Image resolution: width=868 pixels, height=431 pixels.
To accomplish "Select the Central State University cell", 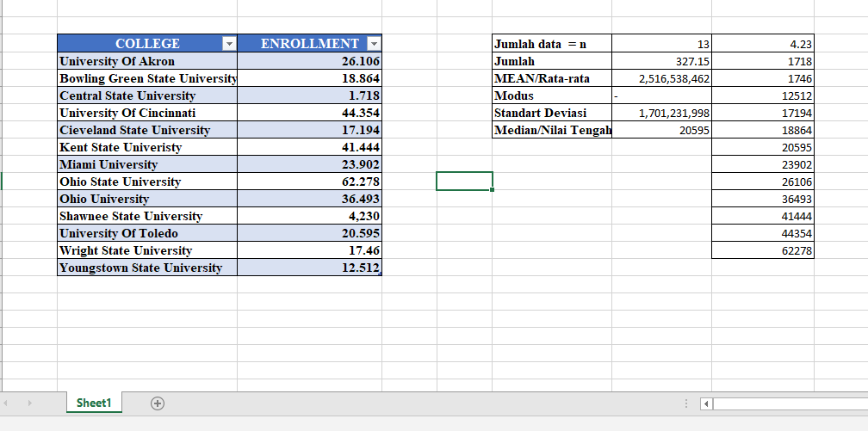I will coord(147,95).
